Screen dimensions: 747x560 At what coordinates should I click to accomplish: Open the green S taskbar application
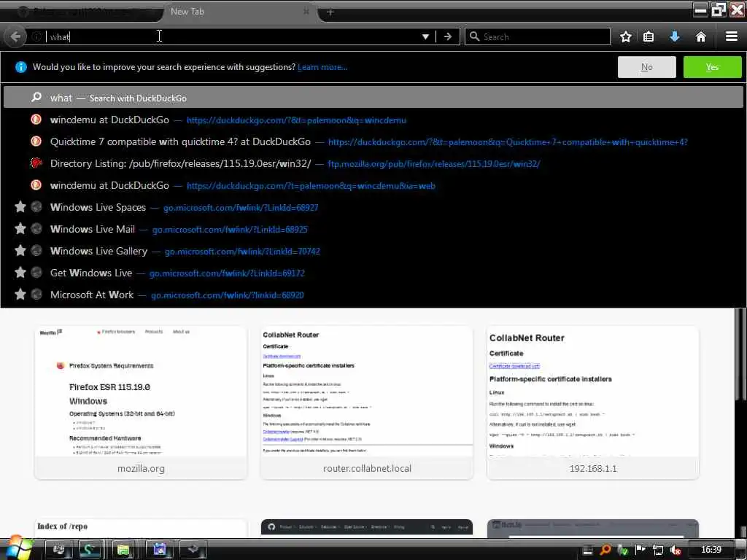click(88, 550)
